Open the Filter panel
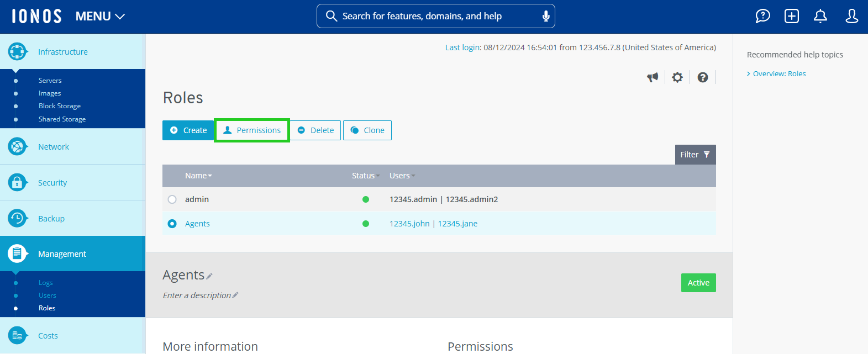 coord(695,155)
